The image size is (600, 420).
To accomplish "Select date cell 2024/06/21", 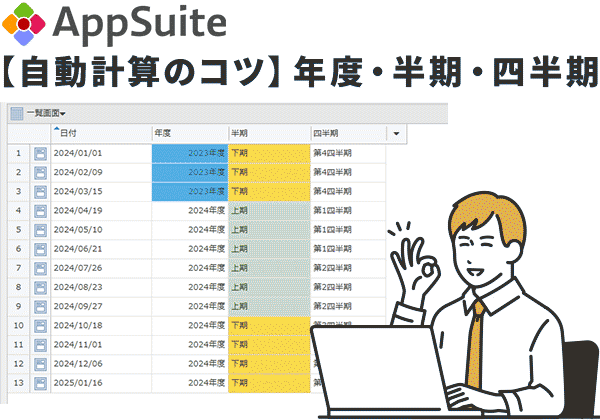I will click(101, 249).
